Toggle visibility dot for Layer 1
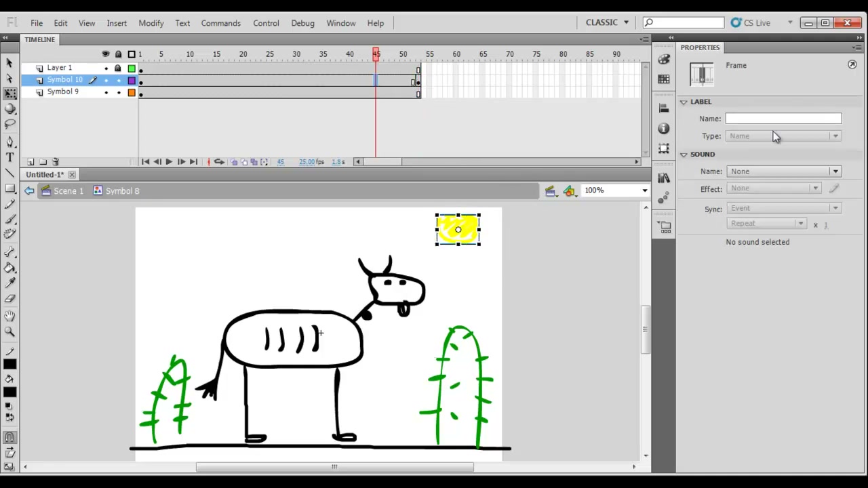 (106, 68)
